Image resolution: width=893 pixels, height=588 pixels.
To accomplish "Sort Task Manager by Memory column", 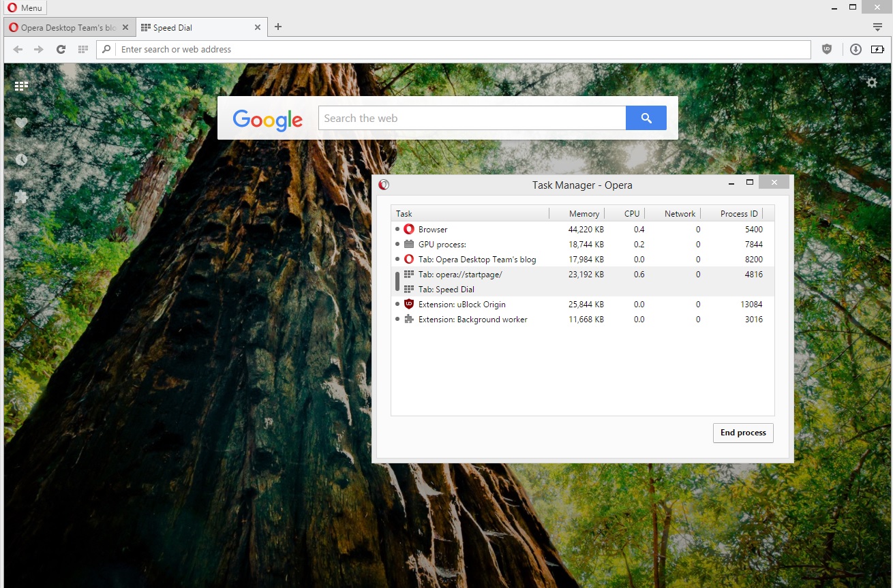I will [x=577, y=213].
